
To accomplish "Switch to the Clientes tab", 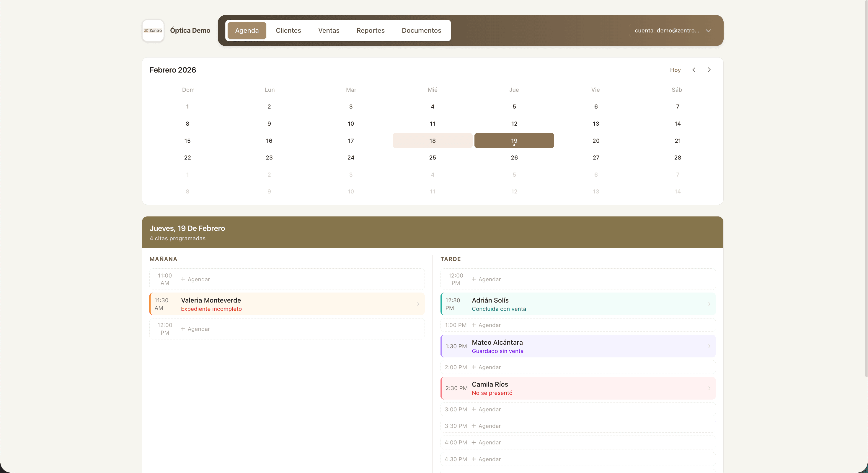I will 288,30.
